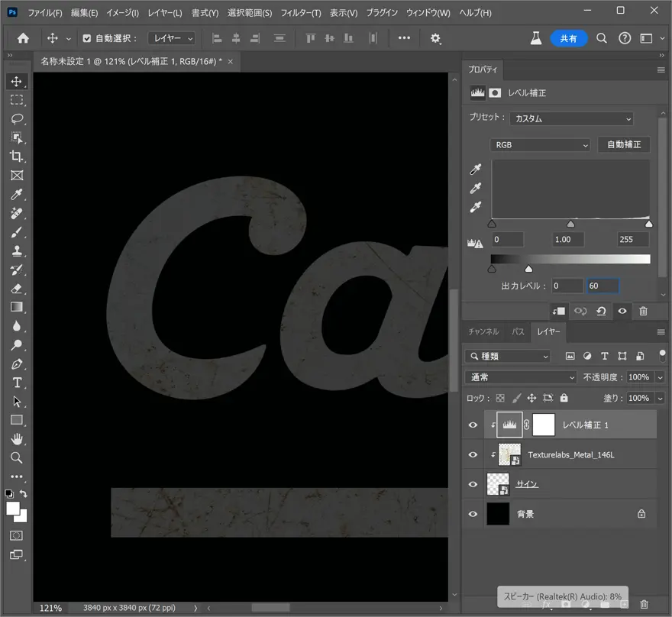Select the Rectangular Marquee tool
The image size is (672, 617).
16,100
